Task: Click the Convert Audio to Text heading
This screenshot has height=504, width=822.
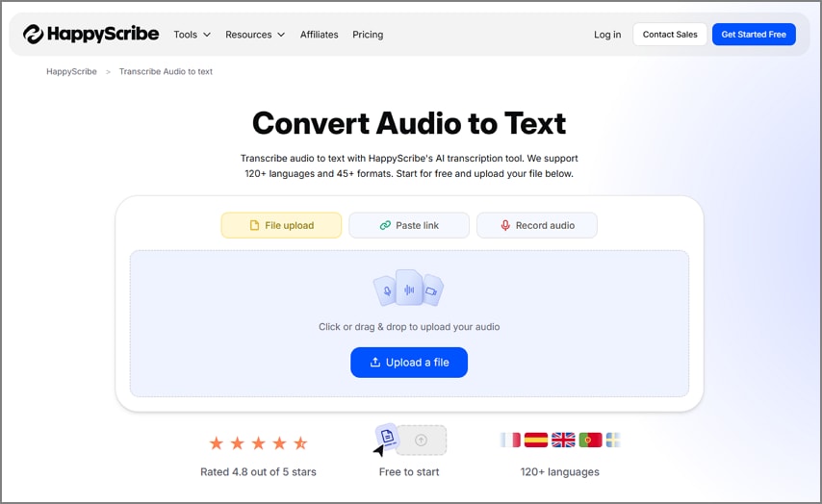Action: [409, 123]
